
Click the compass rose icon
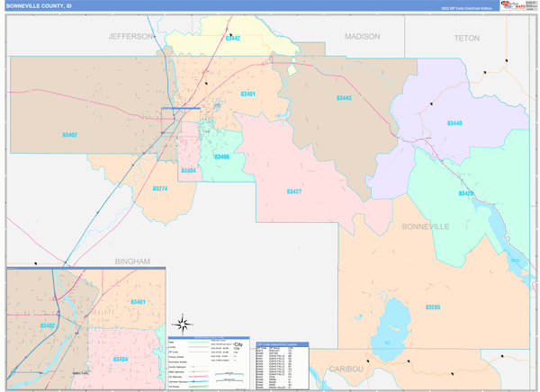point(183,324)
